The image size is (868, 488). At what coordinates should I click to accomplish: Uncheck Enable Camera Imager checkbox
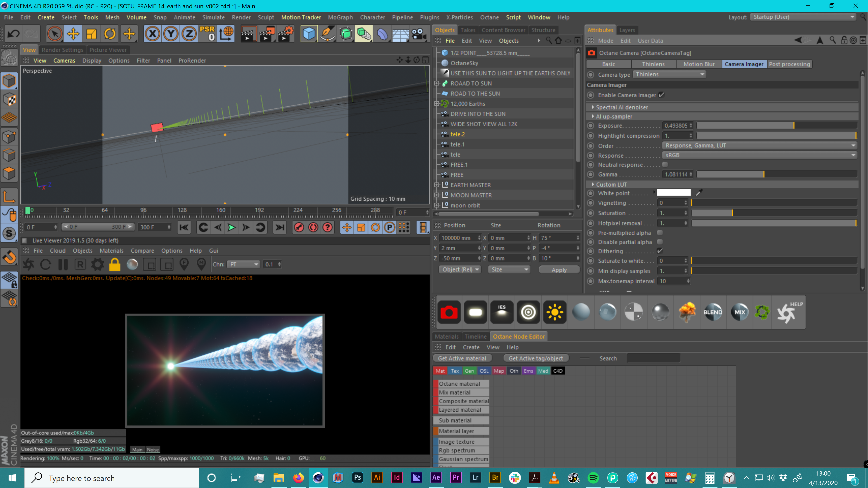tap(661, 95)
